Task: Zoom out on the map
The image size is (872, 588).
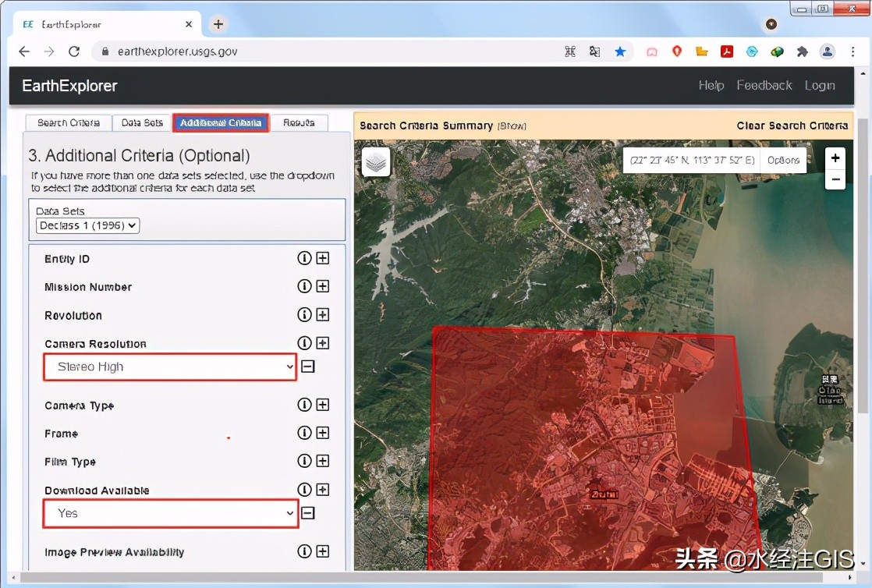Action: (x=835, y=179)
